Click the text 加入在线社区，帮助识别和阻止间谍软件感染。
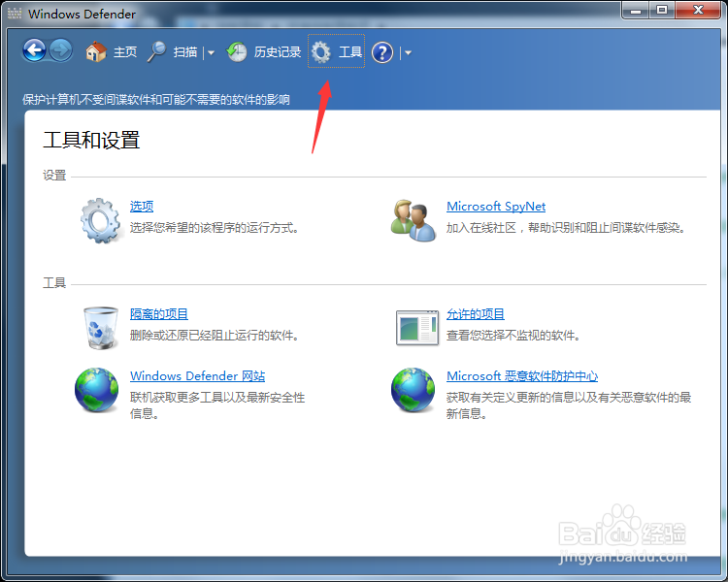 coord(566,227)
